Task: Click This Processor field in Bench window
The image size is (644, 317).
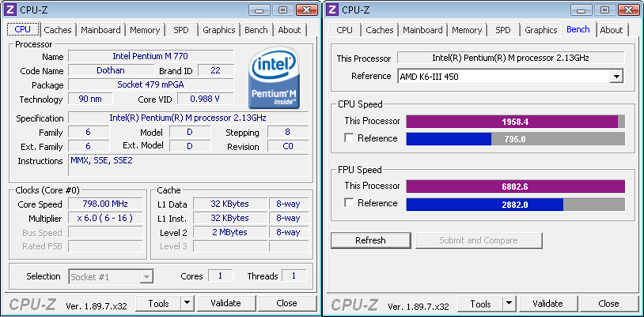Action: coord(511,58)
